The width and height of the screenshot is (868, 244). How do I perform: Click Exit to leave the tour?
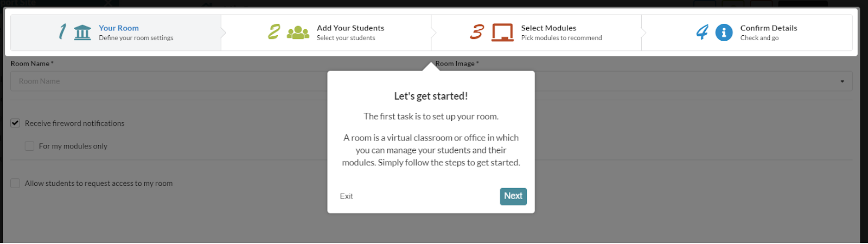pyautogui.click(x=346, y=196)
